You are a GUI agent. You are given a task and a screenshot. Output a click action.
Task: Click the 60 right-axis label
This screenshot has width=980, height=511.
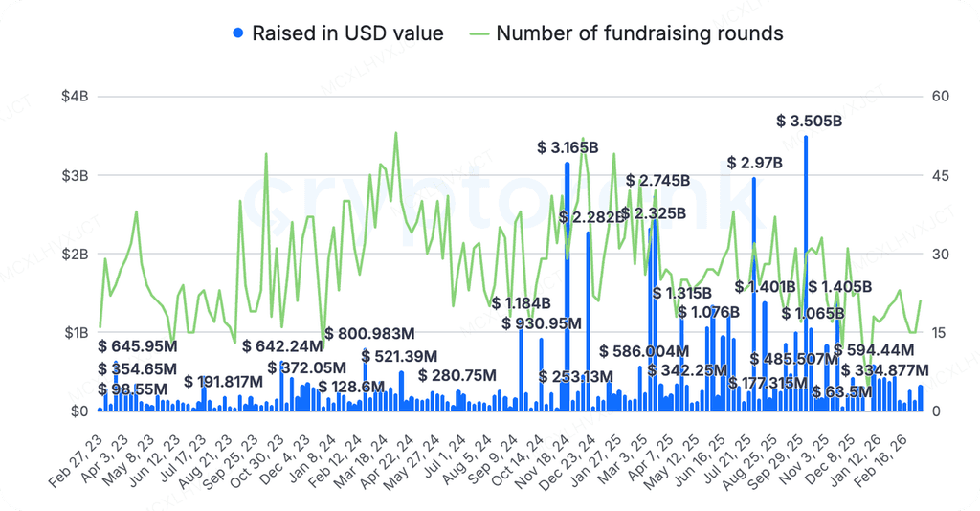pyautogui.click(x=940, y=97)
